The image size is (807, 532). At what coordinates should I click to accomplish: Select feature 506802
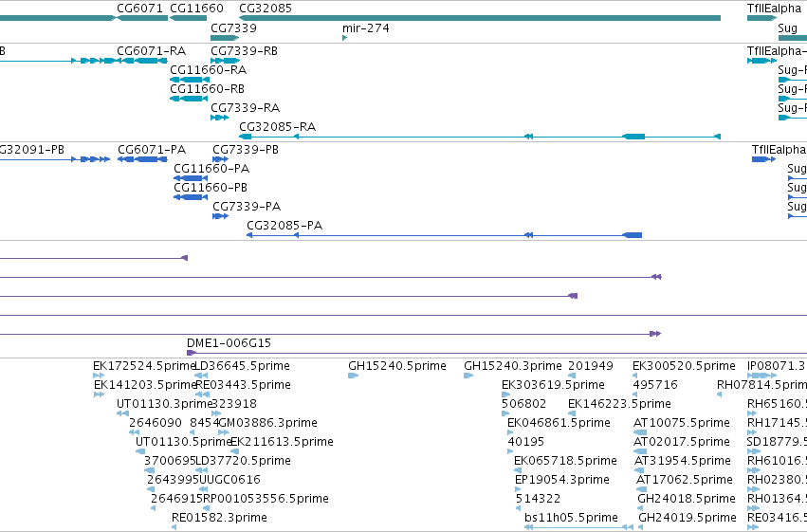click(x=523, y=404)
